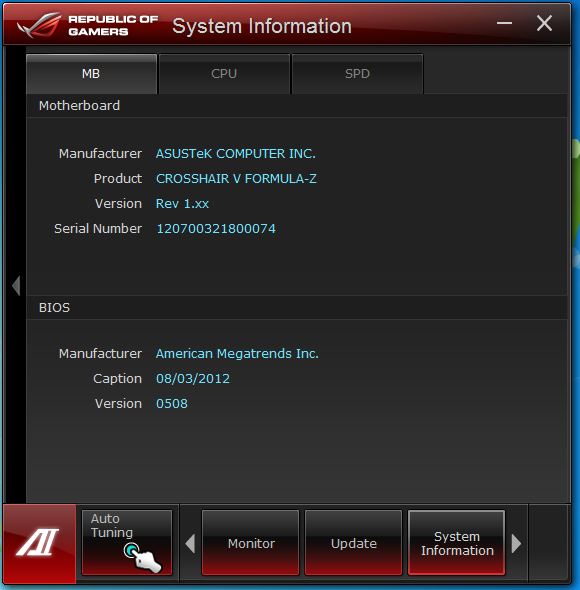Click the CROSSHAIR V FORMULA-Z product name
The height and width of the screenshot is (590, 580).
tap(236, 179)
